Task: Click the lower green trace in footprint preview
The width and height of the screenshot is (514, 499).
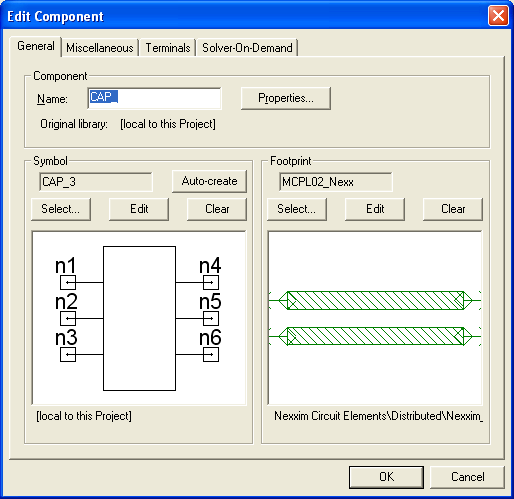Action: (375, 336)
